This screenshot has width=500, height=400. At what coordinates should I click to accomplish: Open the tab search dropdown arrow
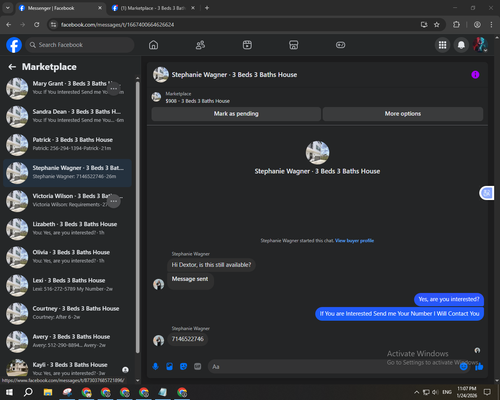8,8
